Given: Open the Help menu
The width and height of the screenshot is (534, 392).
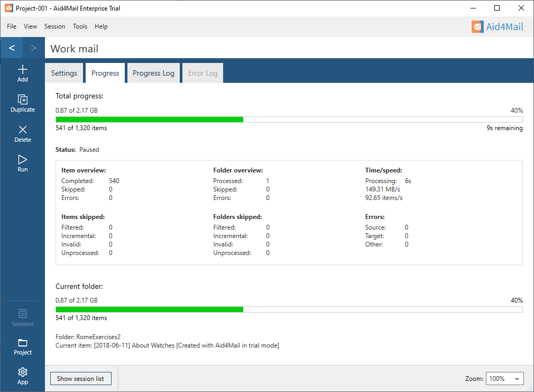Looking at the screenshot, I should point(101,26).
